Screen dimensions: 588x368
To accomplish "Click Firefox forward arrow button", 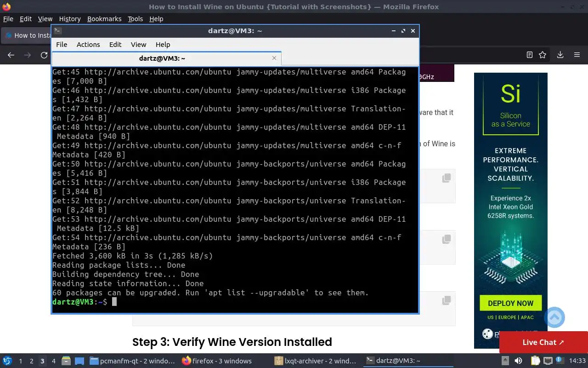I will click(x=28, y=55).
